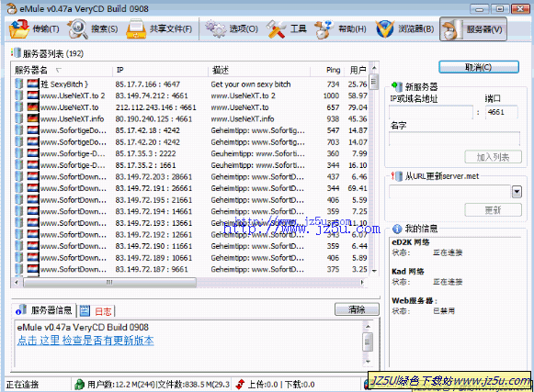Click the check for new version link

click(85, 341)
